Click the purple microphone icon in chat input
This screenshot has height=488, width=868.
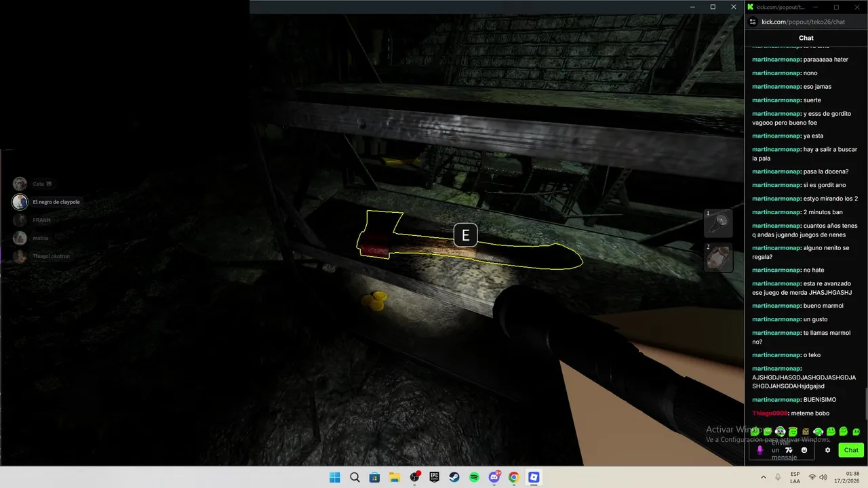(760, 450)
